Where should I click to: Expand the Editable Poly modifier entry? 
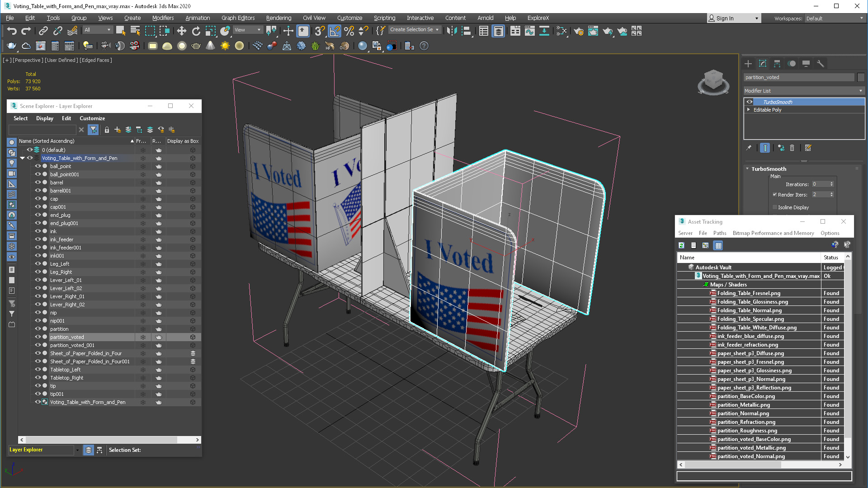tap(749, 110)
